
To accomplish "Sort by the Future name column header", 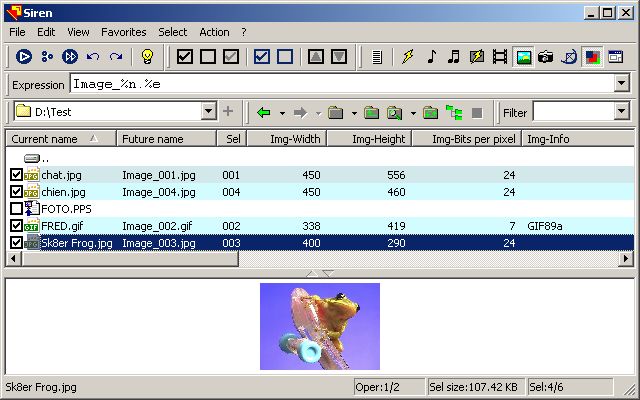I will coord(166,139).
